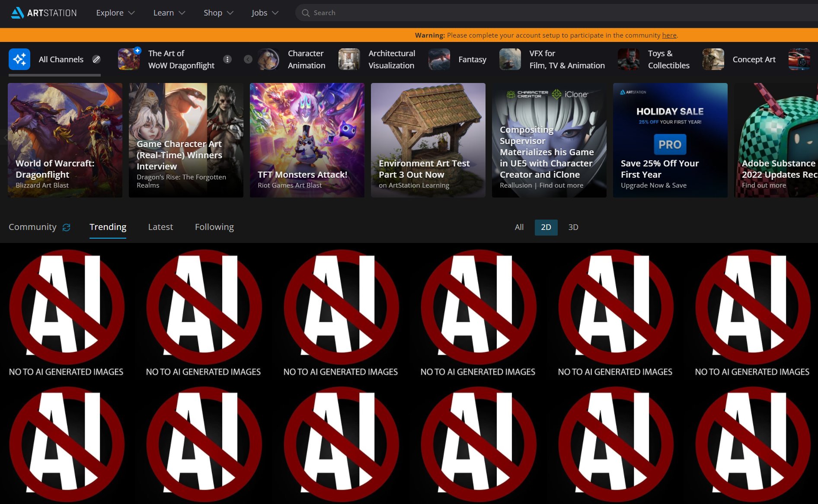This screenshot has height=504, width=818.
Task: Switch to the Latest tab
Action: (160, 227)
